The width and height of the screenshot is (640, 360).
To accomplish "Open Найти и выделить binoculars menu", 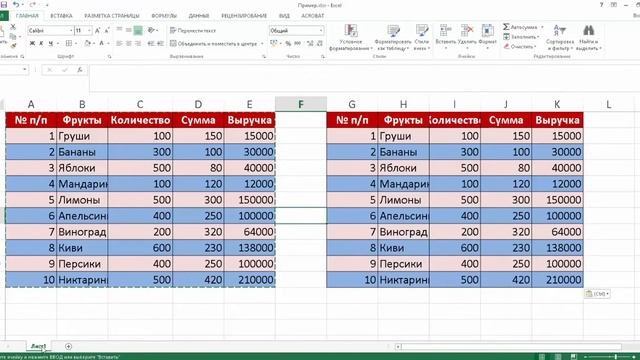I will click(589, 37).
